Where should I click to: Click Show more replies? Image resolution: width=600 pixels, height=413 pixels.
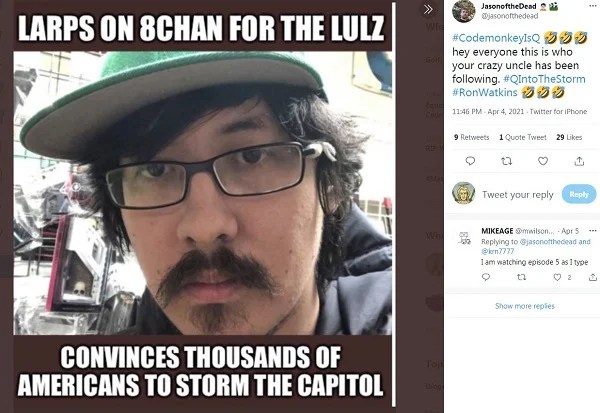click(525, 306)
